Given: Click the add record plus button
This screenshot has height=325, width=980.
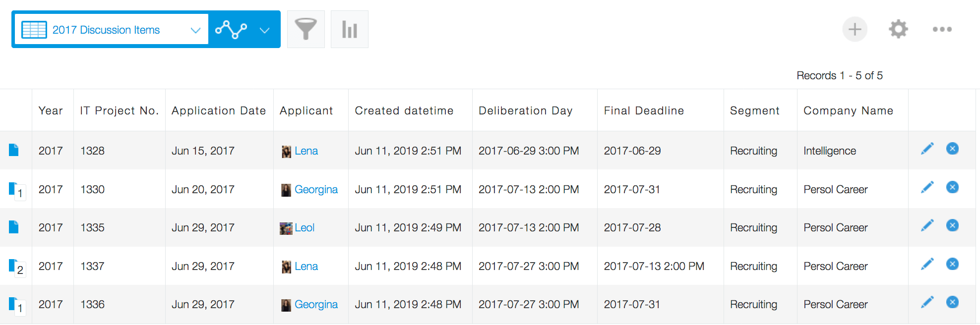Looking at the screenshot, I should point(855,29).
